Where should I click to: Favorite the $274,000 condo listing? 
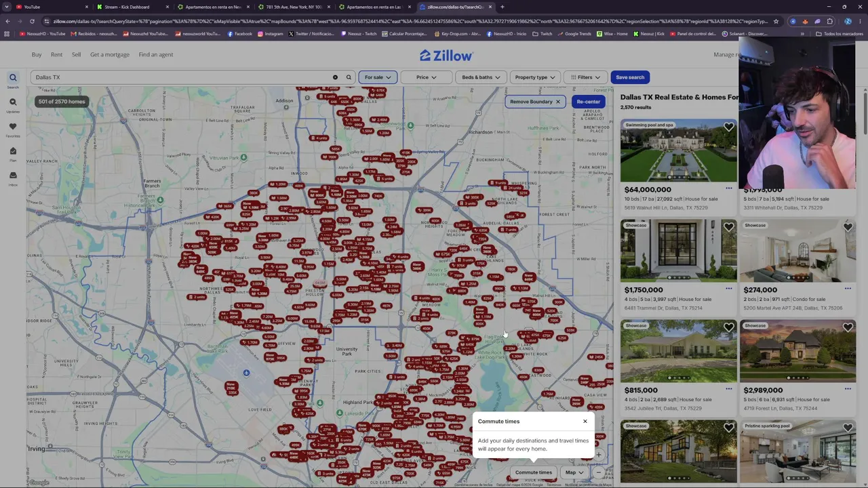tap(848, 227)
